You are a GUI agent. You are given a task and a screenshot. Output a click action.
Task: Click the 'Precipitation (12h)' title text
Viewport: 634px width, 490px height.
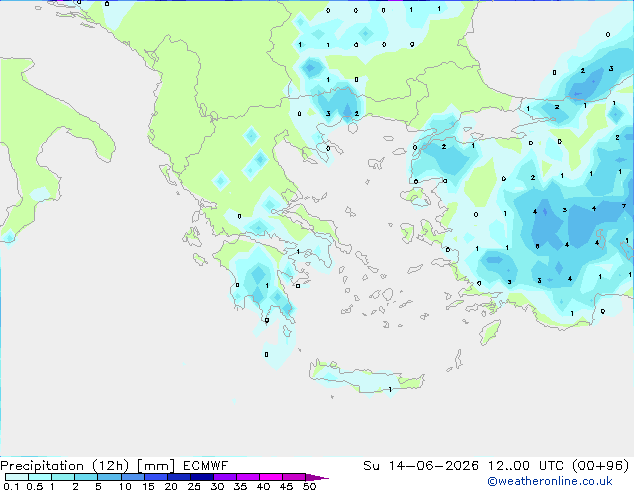click(65, 466)
